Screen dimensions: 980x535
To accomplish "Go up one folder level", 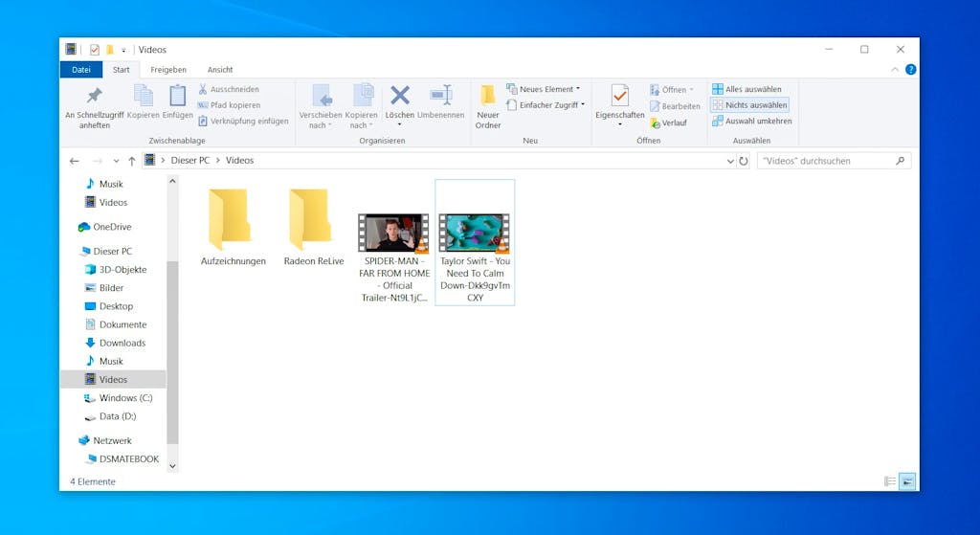I will pyautogui.click(x=132, y=161).
